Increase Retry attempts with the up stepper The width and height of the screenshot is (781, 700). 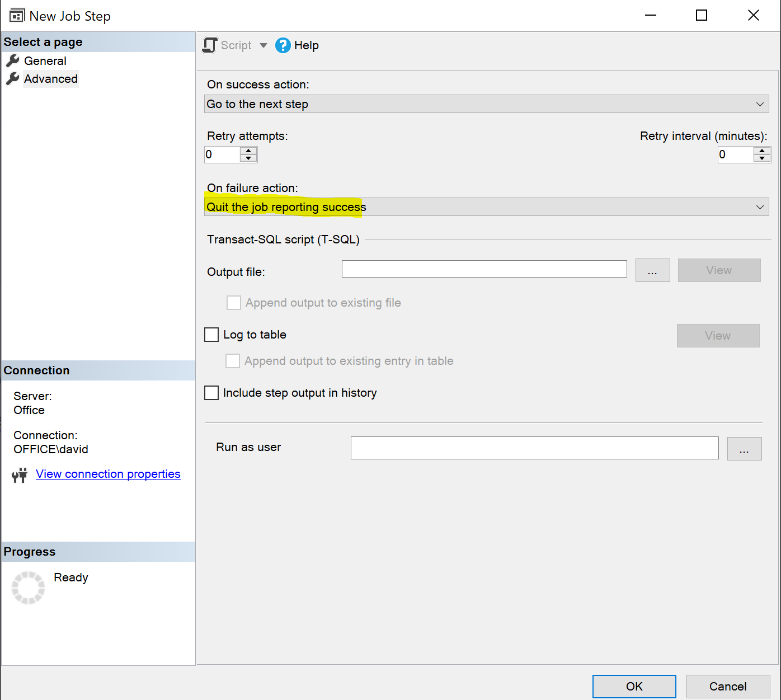pos(248,151)
